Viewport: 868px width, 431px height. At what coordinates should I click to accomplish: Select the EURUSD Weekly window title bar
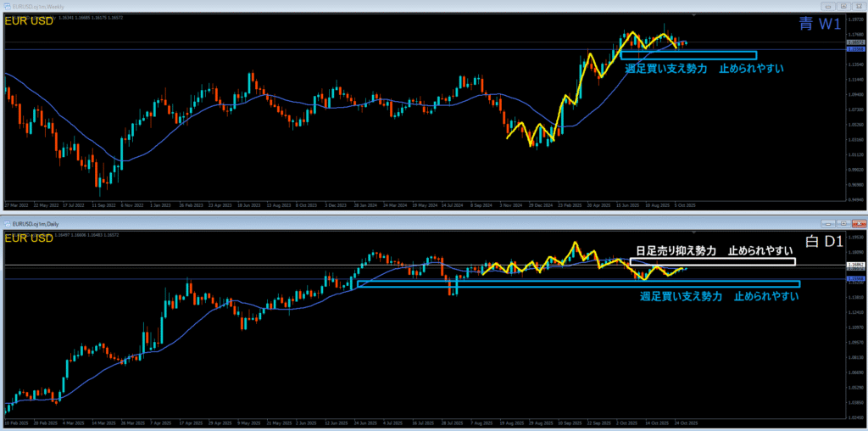point(339,5)
